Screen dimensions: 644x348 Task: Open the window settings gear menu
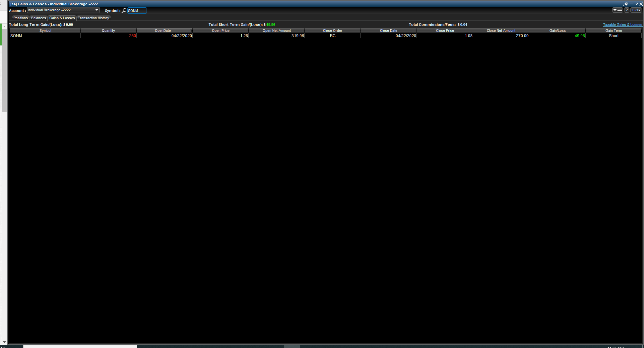(x=626, y=4)
